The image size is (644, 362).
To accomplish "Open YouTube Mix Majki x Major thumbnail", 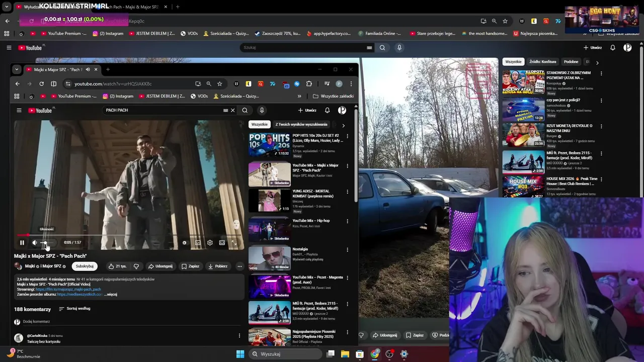I will (x=270, y=174).
